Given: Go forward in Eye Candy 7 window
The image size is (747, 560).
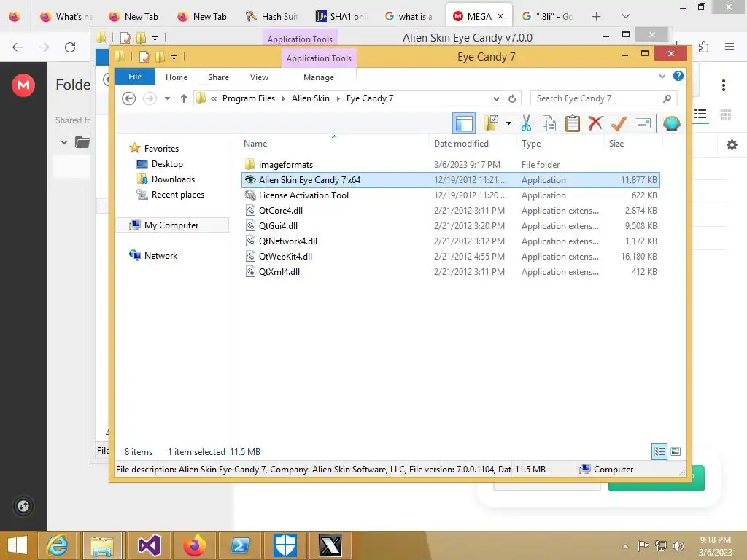Looking at the screenshot, I should tap(150, 98).
